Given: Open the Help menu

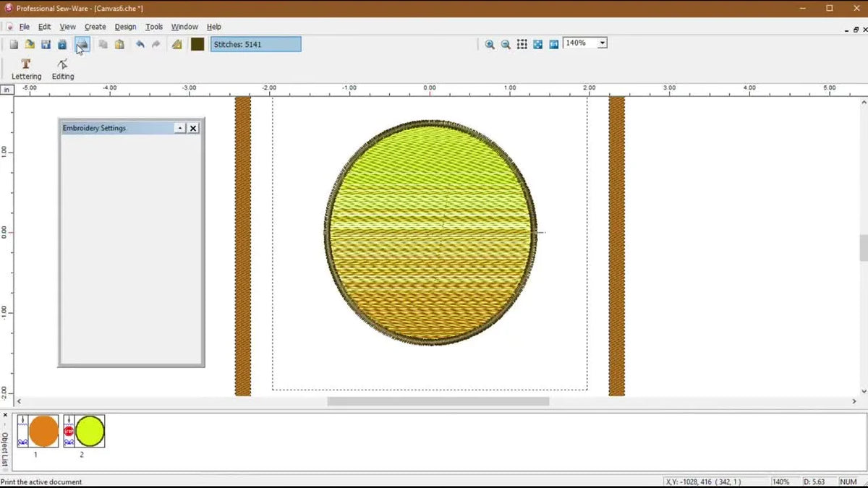Looking at the screenshot, I should 214,27.
